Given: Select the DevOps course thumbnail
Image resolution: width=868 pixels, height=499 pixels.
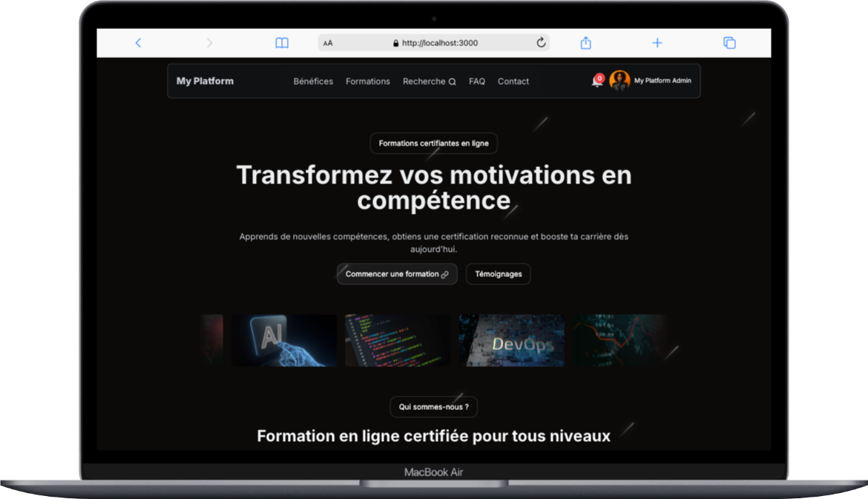Looking at the screenshot, I should 511,341.
